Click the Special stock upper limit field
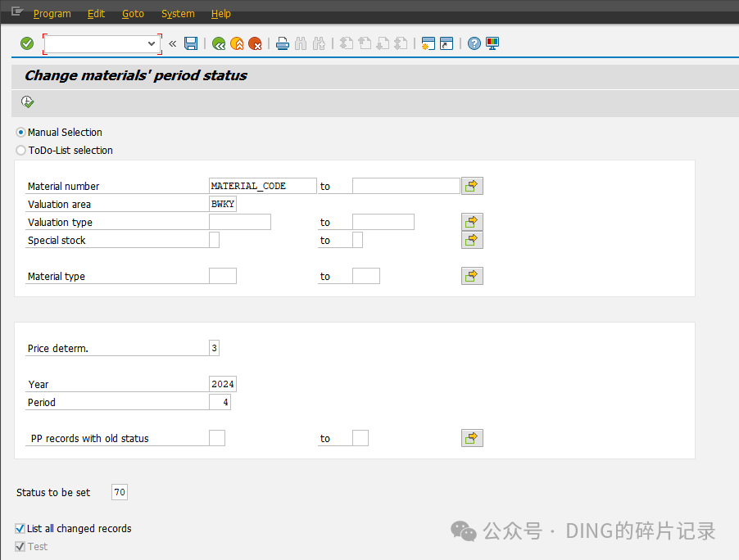Screen dimensions: 739x560 (357, 240)
